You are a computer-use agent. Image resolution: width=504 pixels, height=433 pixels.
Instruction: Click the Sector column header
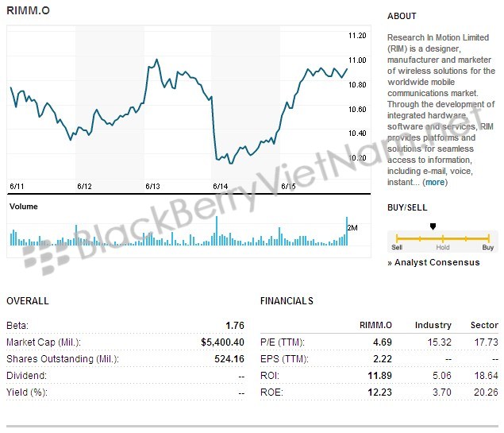click(x=484, y=325)
